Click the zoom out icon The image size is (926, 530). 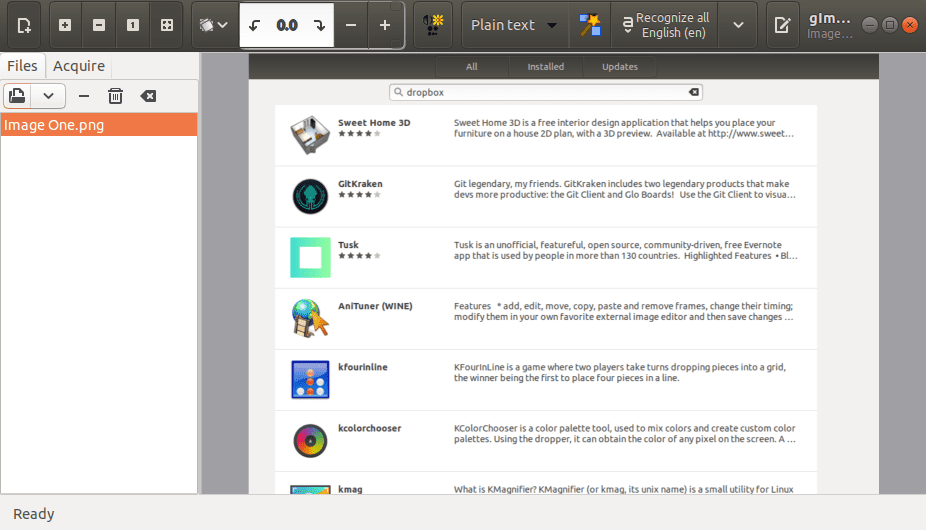click(99, 25)
